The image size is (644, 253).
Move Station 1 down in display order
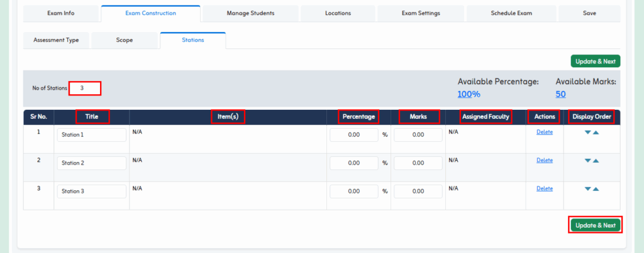point(588,132)
